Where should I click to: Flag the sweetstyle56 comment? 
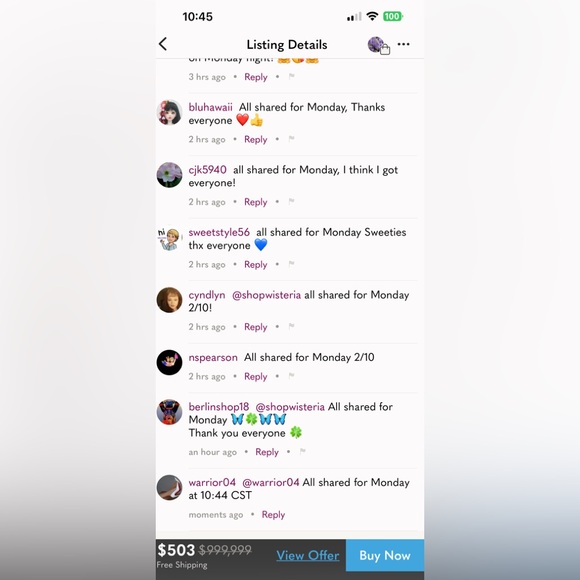291,264
